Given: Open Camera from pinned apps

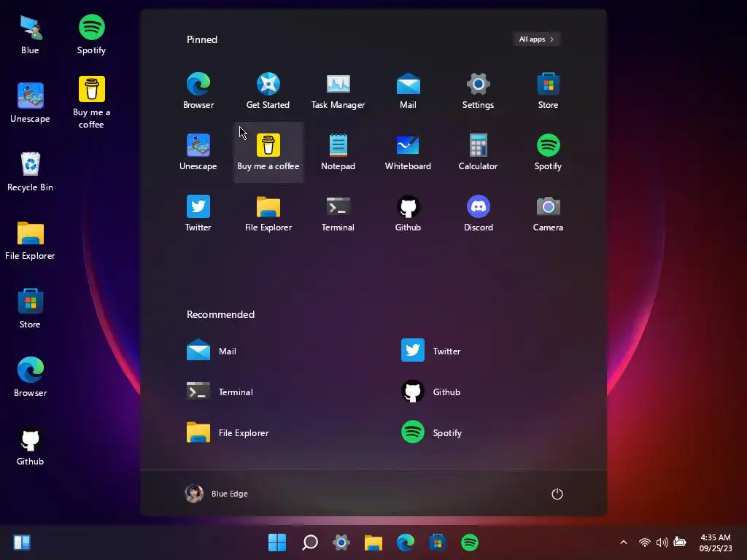Looking at the screenshot, I should 548,214.
